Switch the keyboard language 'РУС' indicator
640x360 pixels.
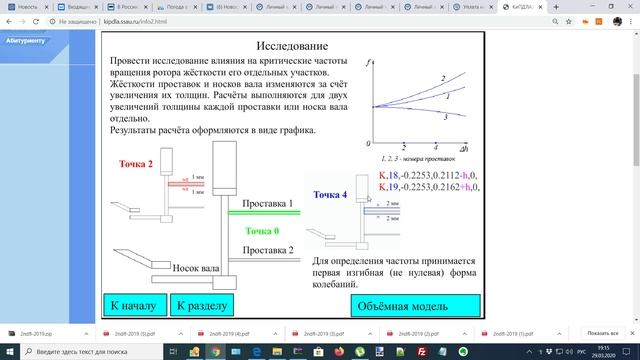pyautogui.click(x=582, y=351)
